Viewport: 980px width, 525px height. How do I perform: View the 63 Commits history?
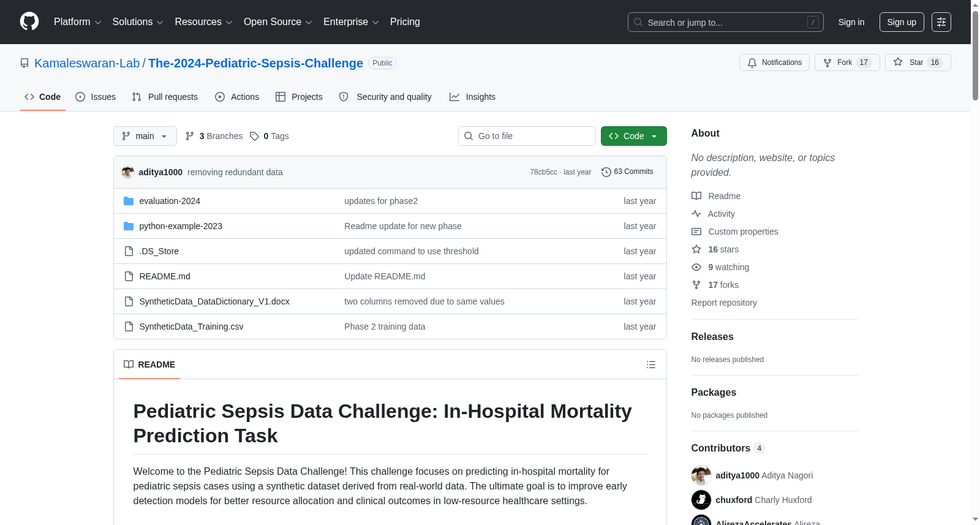(x=627, y=172)
